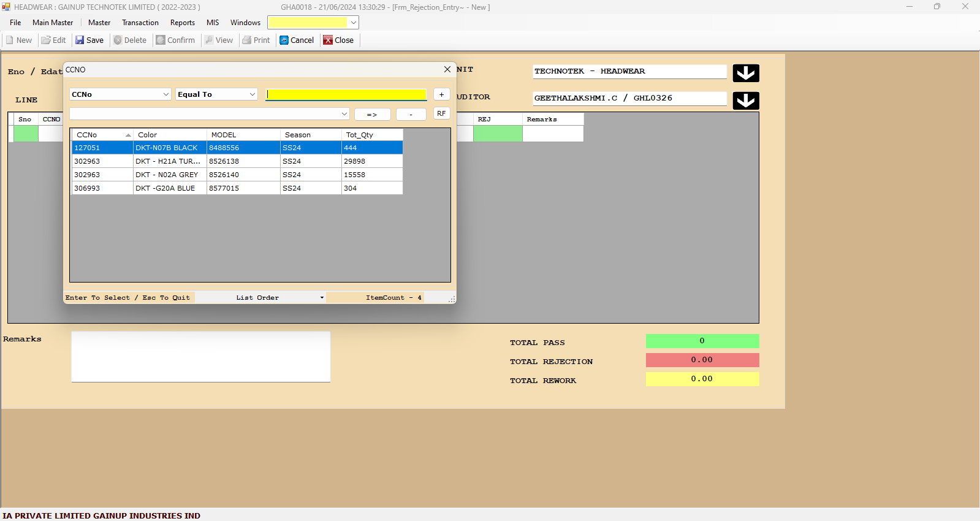Click the down arrow beside TECHNOTEK - HEADWEAR
This screenshot has height=521, width=980.
point(745,73)
